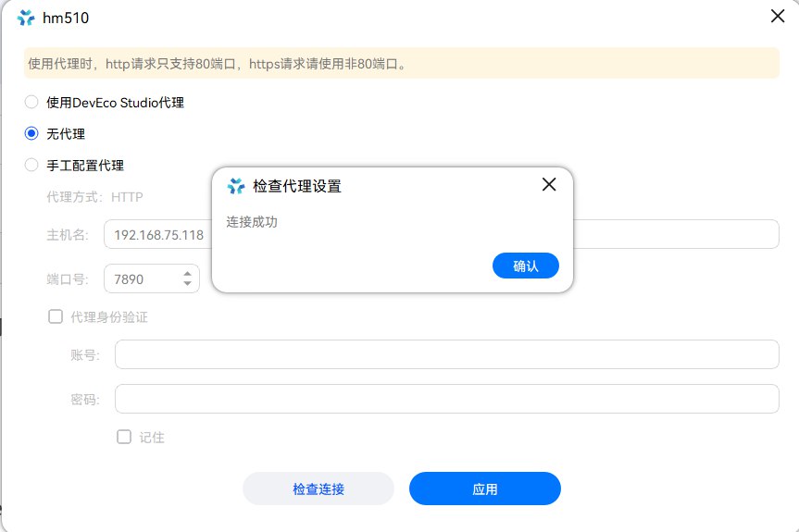Select 使用DevEco Studio代理 radio option
This screenshot has width=799, height=532.
(x=31, y=103)
